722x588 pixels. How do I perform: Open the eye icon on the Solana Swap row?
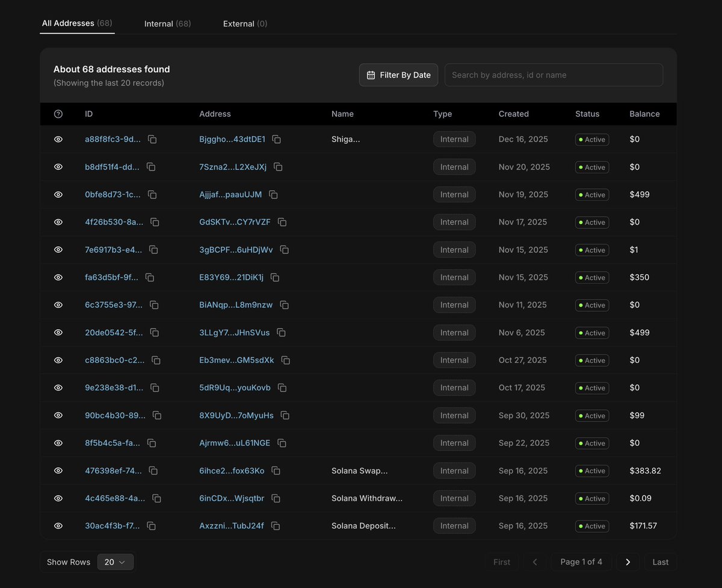tap(58, 471)
